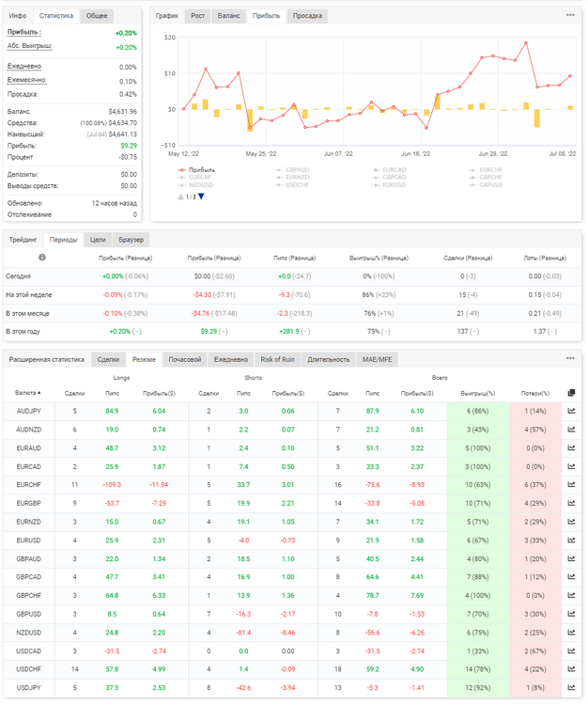588x705 pixels.
Task: Click the large negative yellow bar near May 25
Action: tap(250, 120)
